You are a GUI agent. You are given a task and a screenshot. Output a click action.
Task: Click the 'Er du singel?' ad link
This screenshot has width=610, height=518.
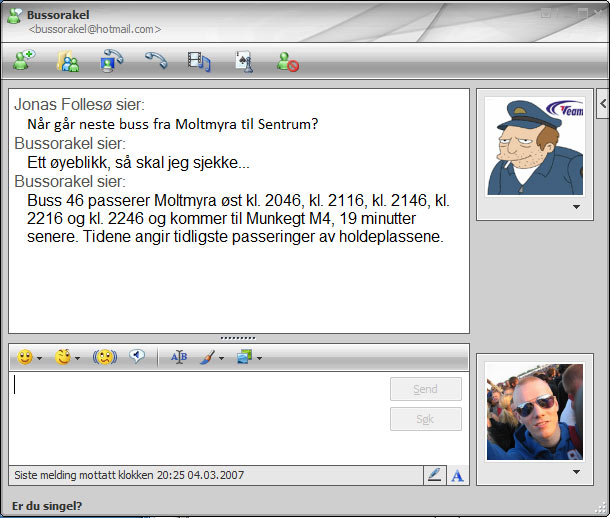pos(47,506)
